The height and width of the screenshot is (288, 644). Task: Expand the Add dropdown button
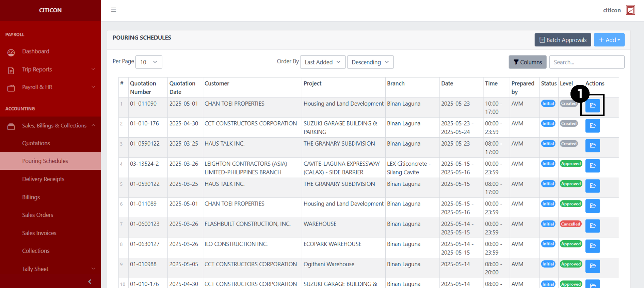coord(609,40)
